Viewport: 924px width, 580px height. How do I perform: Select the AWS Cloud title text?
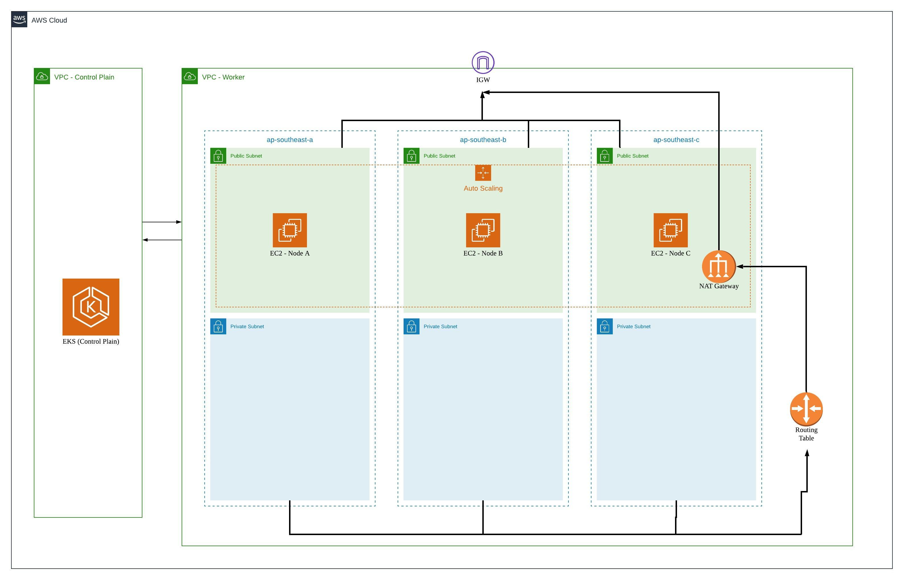[x=49, y=20]
